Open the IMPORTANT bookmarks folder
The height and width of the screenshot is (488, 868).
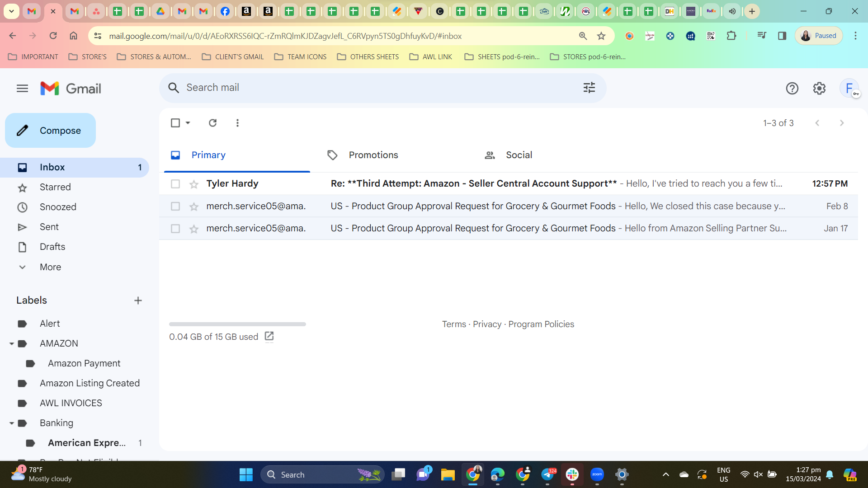click(x=33, y=57)
